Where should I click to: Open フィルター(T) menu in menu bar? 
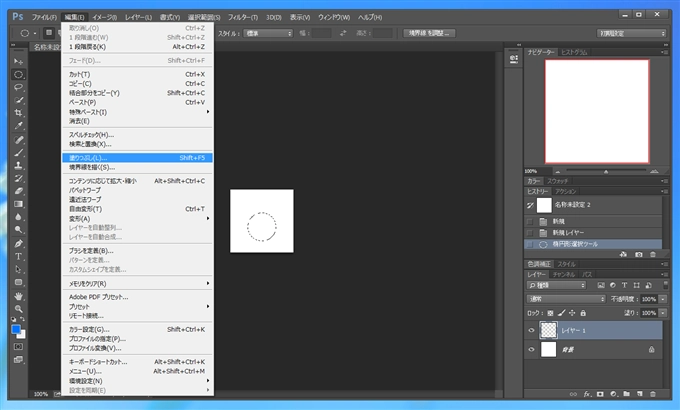click(x=243, y=17)
